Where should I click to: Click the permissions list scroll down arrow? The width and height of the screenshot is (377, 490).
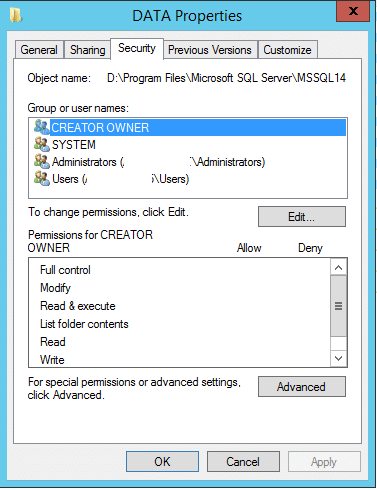pyautogui.click(x=339, y=358)
